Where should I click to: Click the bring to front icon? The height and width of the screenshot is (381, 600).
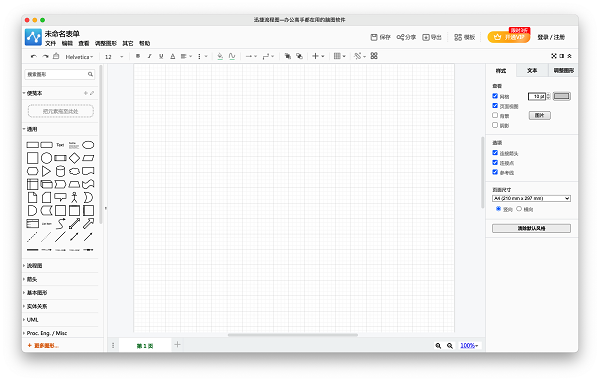pos(288,56)
